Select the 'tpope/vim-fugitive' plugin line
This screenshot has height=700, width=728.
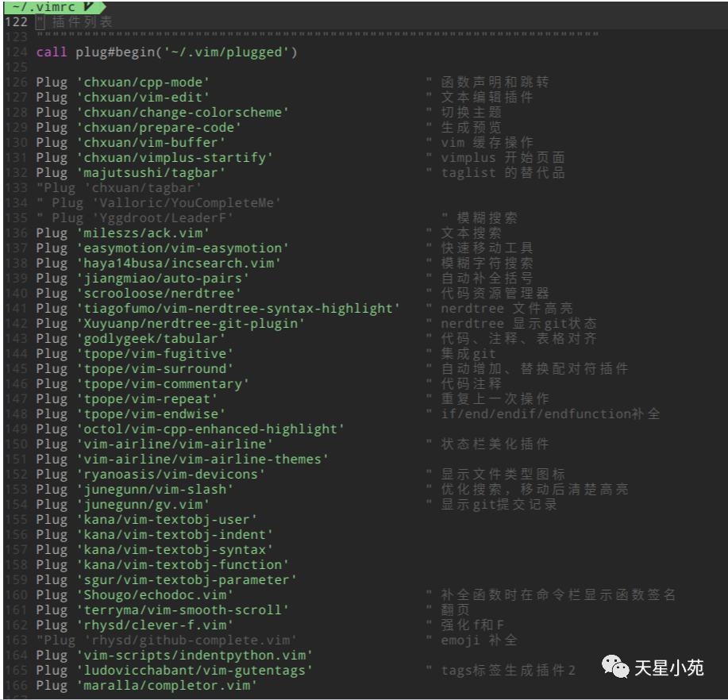click(x=123, y=353)
